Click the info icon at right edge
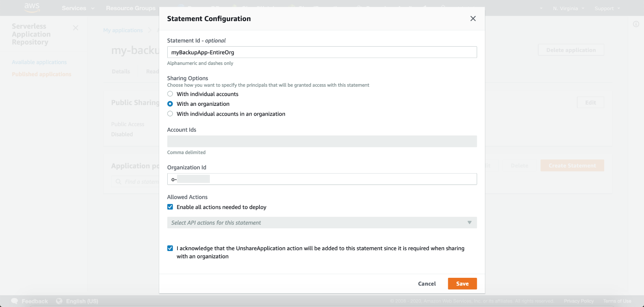This screenshot has width=644, height=307. [x=636, y=24]
